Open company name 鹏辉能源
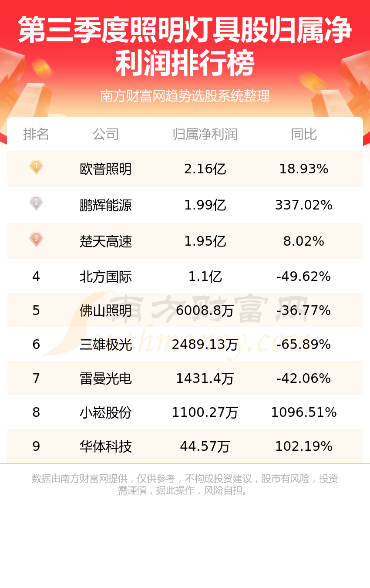Viewport: 370px width, 588px height. (x=106, y=205)
